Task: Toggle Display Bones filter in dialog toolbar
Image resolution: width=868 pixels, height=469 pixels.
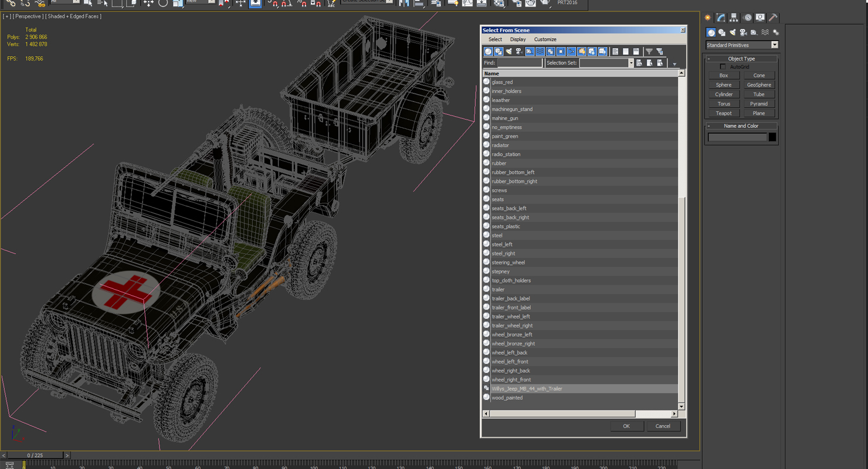Action: pos(571,52)
